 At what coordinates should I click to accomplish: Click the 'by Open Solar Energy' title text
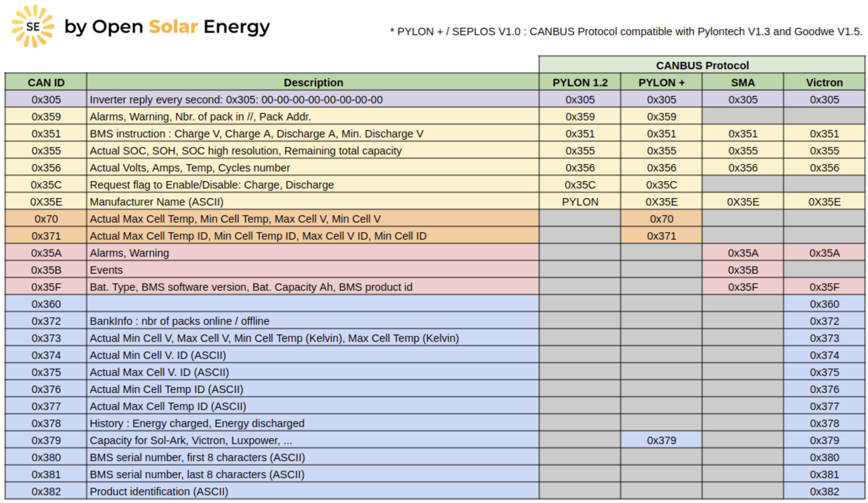point(167,27)
